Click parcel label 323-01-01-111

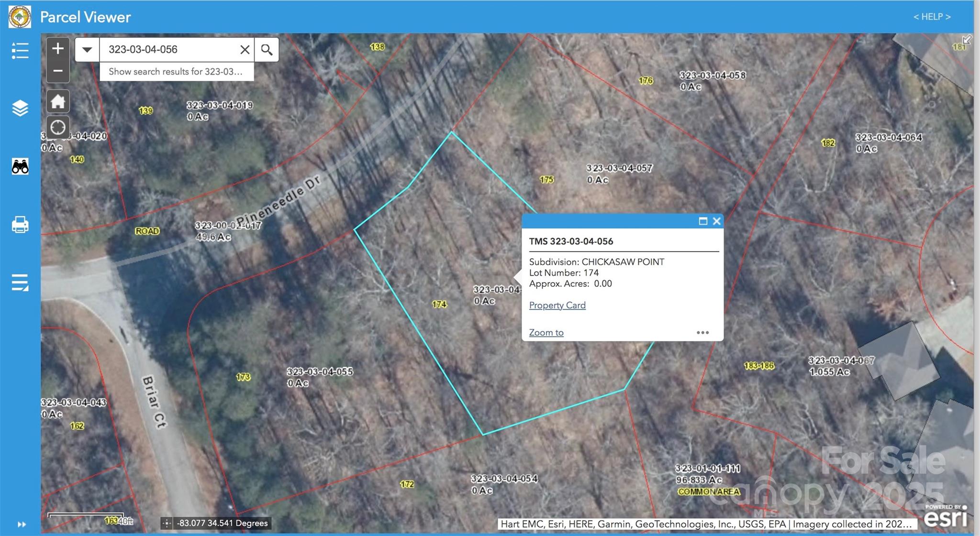pyautogui.click(x=707, y=468)
